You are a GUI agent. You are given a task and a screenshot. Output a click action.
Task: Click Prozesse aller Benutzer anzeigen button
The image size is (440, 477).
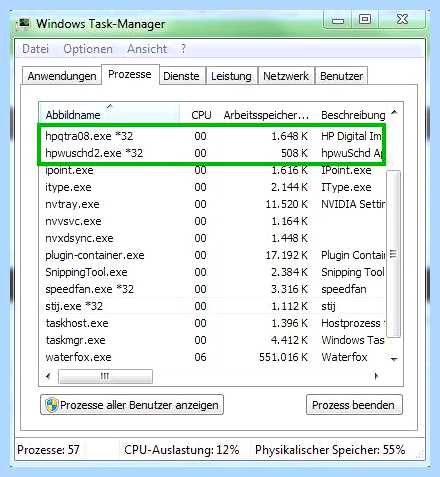(x=132, y=405)
